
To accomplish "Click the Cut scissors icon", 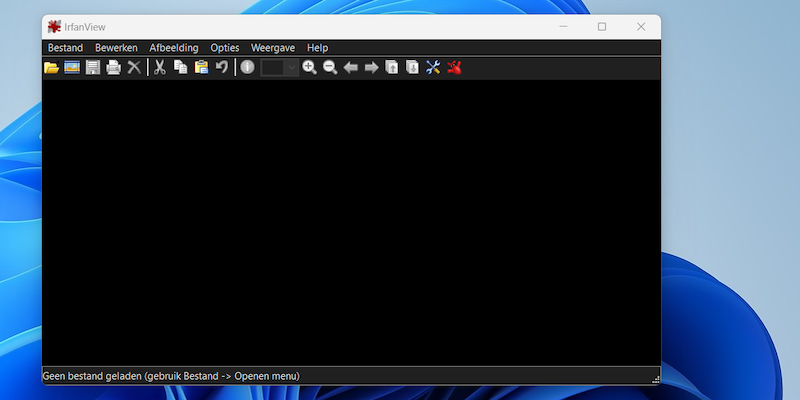I will 159,68.
